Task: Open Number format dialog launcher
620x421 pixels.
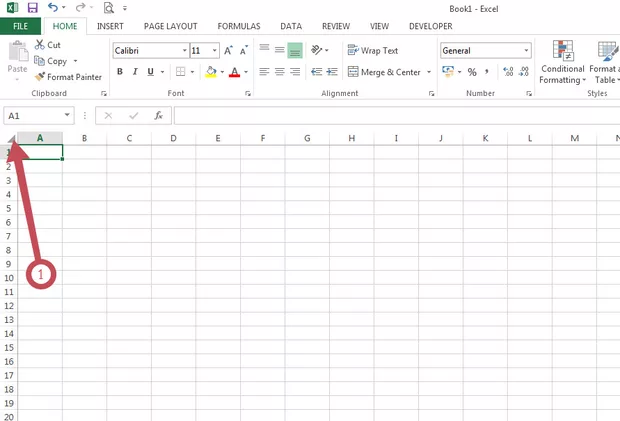Action: tap(529, 93)
